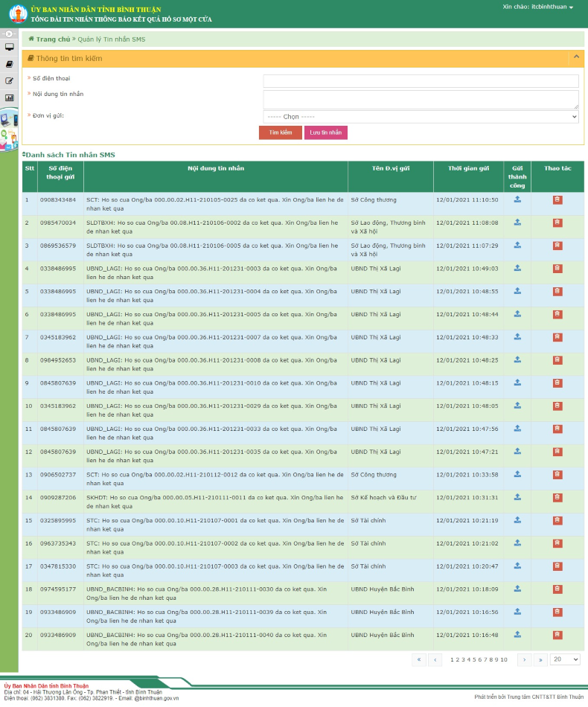This screenshot has width=588, height=707.
Task: Click the send-success upload icon for row 4
Action: coord(517,268)
